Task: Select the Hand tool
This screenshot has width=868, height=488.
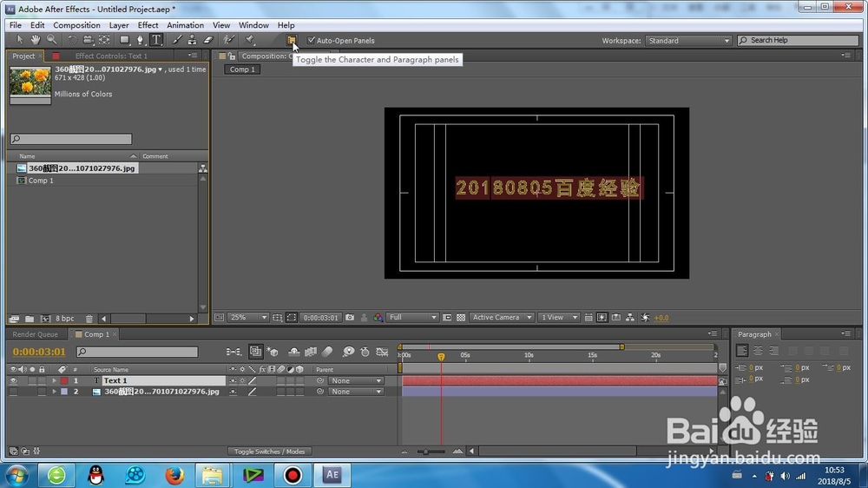Action: [36, 40]
